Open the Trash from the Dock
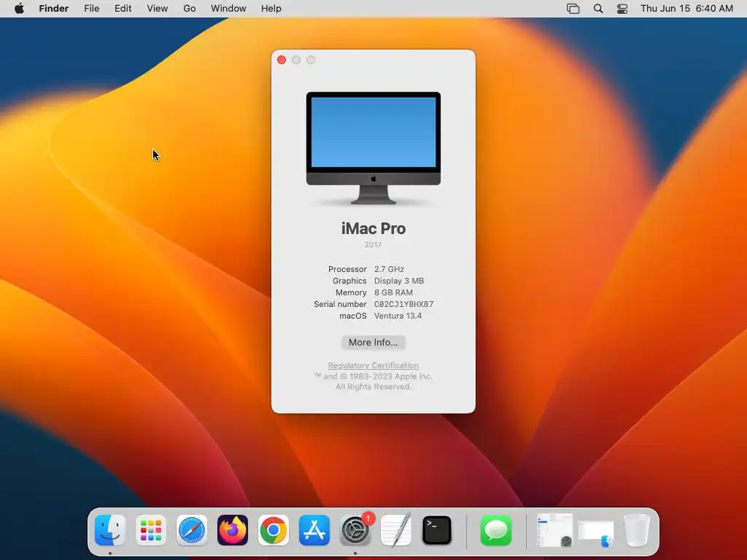 [x=637, y=530]
